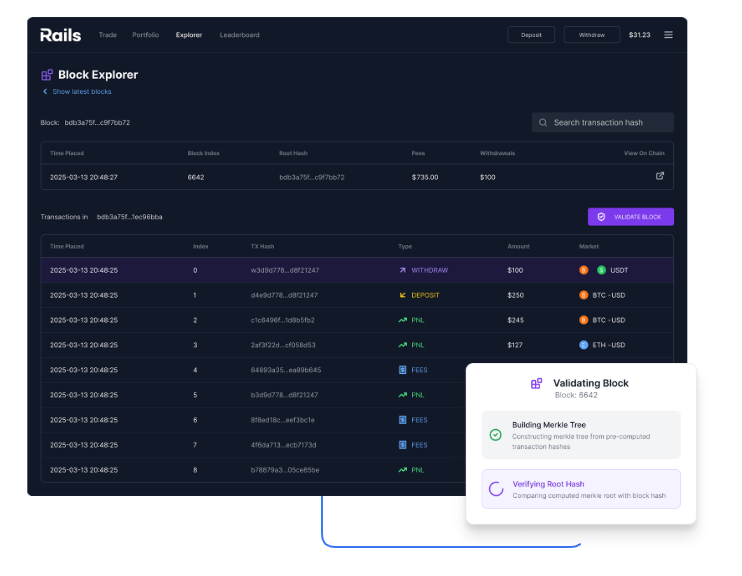Click TX hash 4f6da713...ecb7173d
The height and width of the screenshot is (576, 742).
point(283,445)
